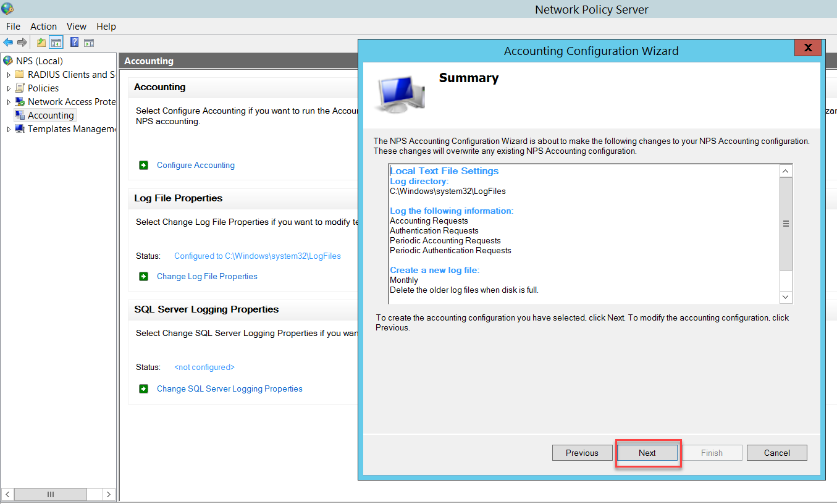Screen dimensions: 837x504
Task: Click the C:\Windows\system32\LogFiles line in summary
Action: point(448,191)
